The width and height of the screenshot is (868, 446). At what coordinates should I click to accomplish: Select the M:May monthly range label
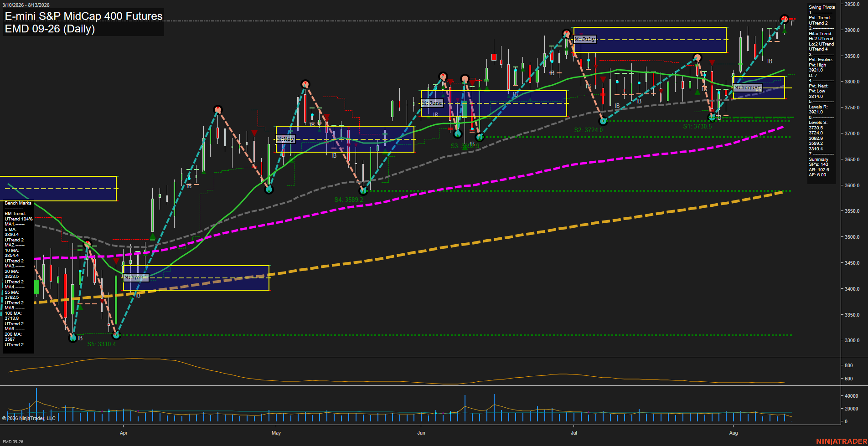286,139
